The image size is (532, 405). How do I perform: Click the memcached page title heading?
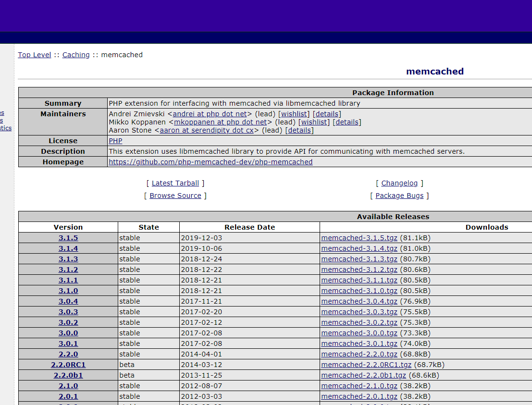(435, 72)
